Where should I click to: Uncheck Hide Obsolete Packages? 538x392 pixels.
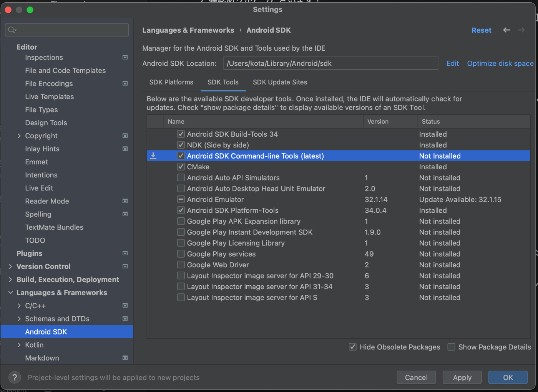click(352, 347)
